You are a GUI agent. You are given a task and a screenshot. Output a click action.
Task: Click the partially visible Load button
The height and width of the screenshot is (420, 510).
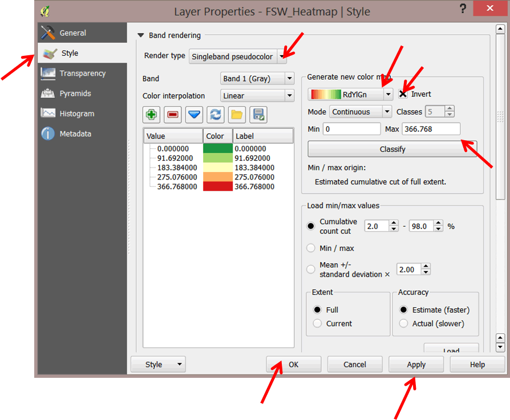(451, 348)
